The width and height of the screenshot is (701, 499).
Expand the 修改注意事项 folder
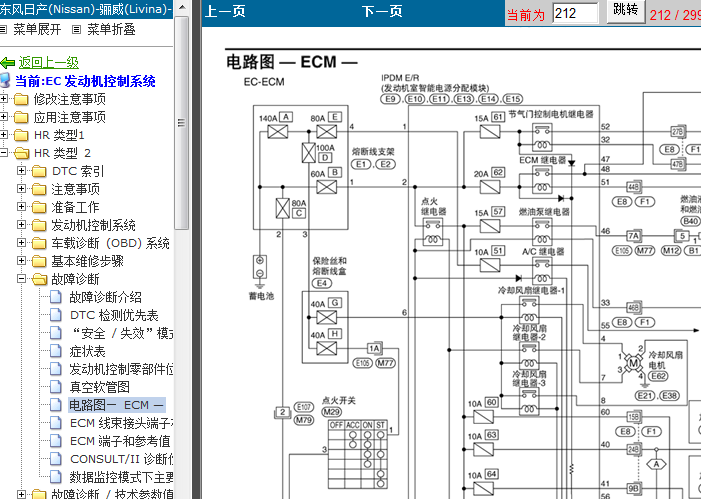click(x=4, y=99)
